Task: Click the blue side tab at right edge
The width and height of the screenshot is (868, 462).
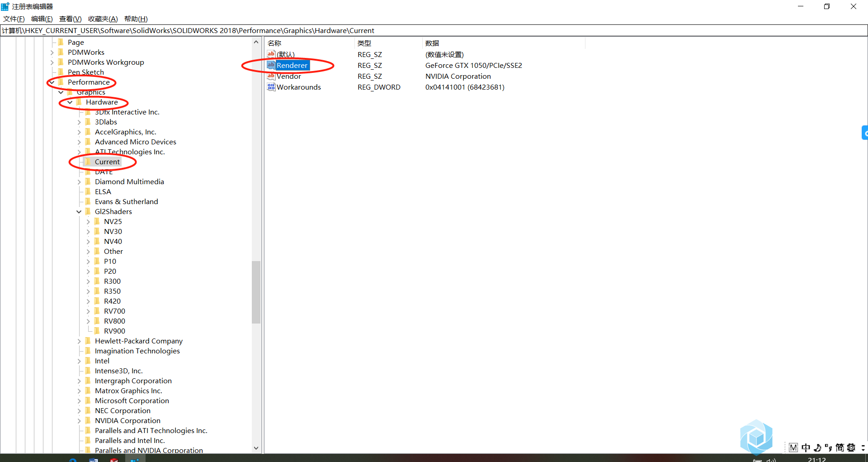Action: coord(865,133)
